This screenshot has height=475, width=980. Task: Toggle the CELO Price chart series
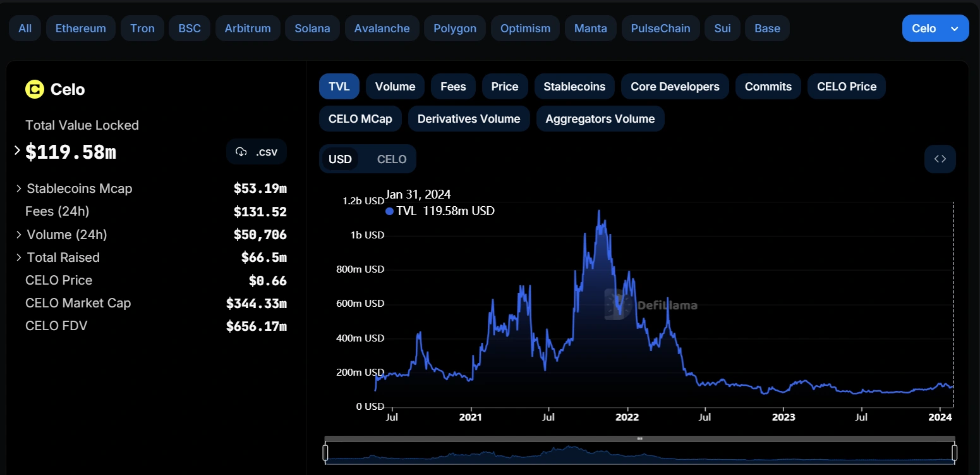(x=847, y=87)
